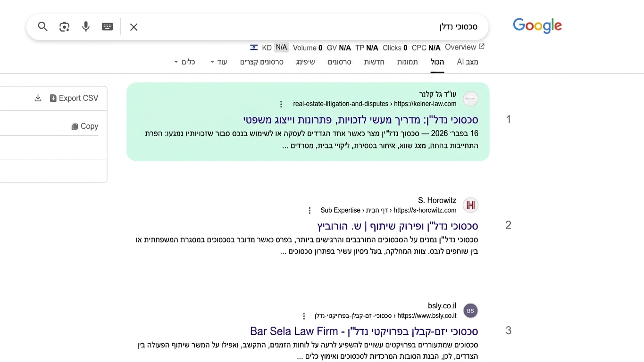The width and height of the screenshot is (644, 362).
Task: Expand the כלים dropdown
Action: tap(184, 62)
